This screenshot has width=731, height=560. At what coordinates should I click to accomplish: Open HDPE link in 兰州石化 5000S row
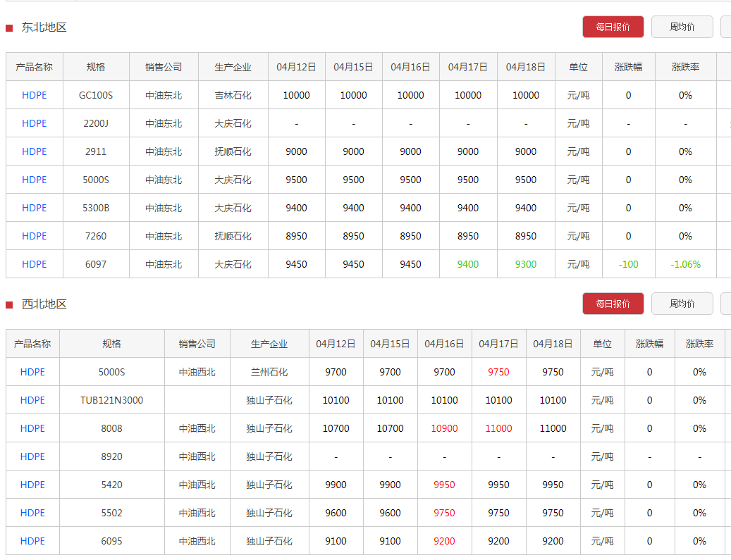click(x=32, y=372)
